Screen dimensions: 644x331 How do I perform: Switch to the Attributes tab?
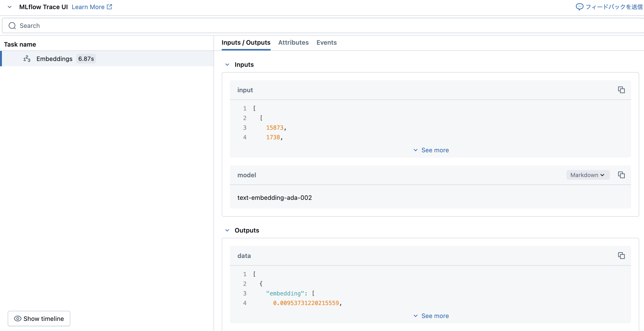(x=293, y=43)
